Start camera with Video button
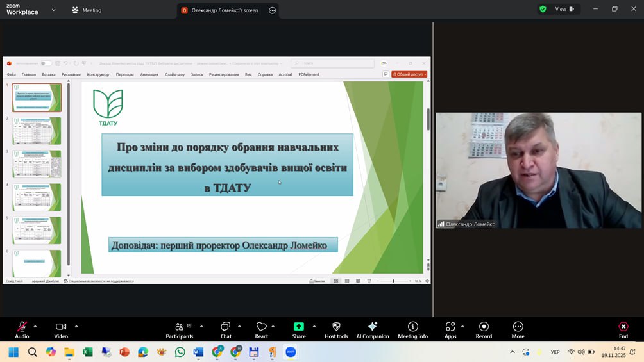 61,330
